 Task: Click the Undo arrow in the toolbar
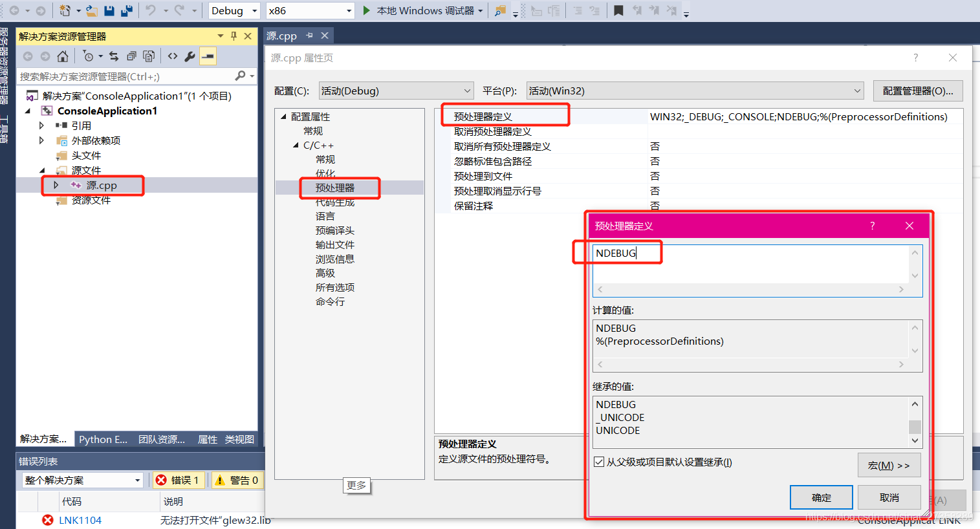150,10
